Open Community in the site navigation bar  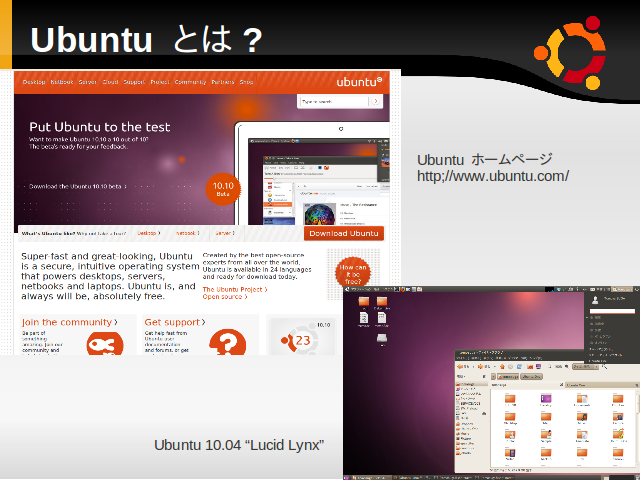pyautogui.click(x=190, y=82)
